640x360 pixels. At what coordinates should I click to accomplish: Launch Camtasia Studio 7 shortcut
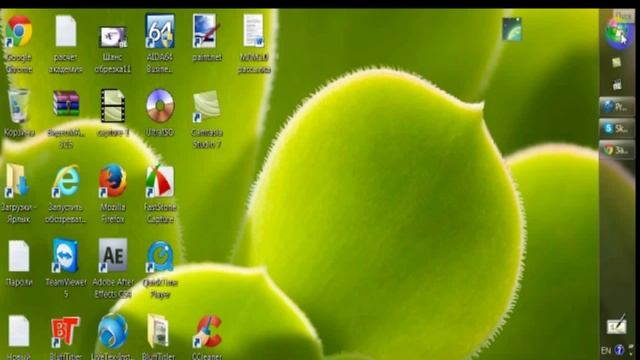[x=207, y=106]
